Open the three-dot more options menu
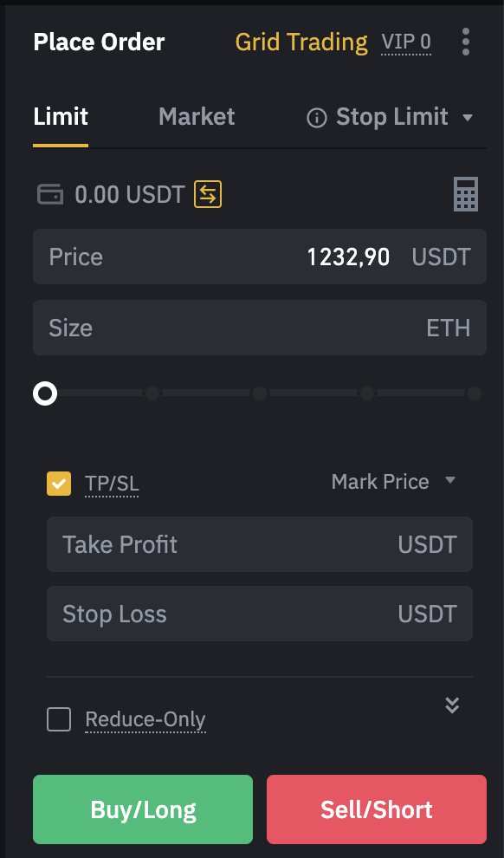 pyautogui.click(x=466, y=42)
